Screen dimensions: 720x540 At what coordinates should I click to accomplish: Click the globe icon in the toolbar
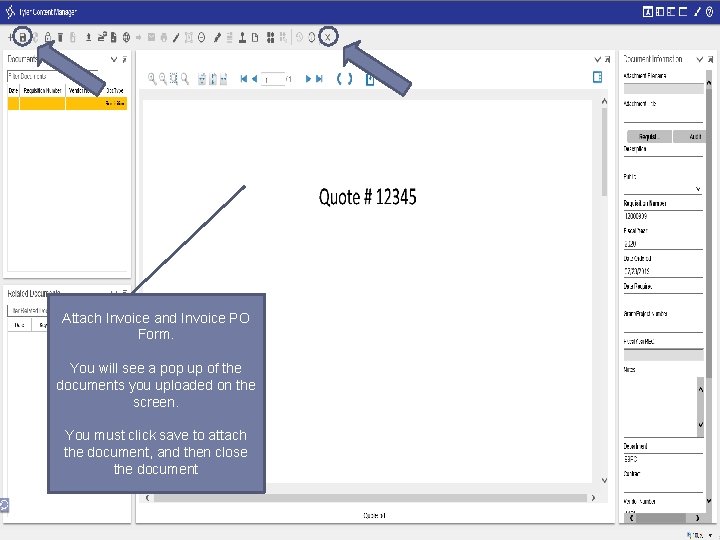click(x=126, y=37)
